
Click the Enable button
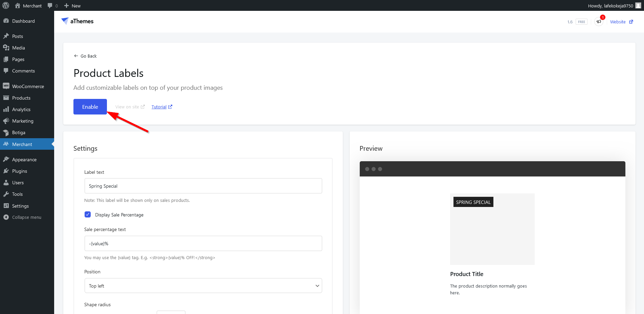click(90, 107)
